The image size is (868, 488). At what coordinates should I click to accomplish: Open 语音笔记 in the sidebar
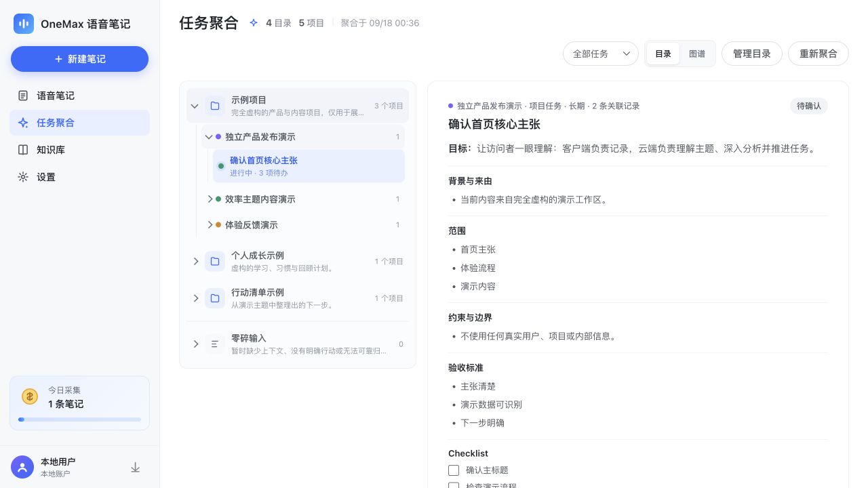pos(80,96)
